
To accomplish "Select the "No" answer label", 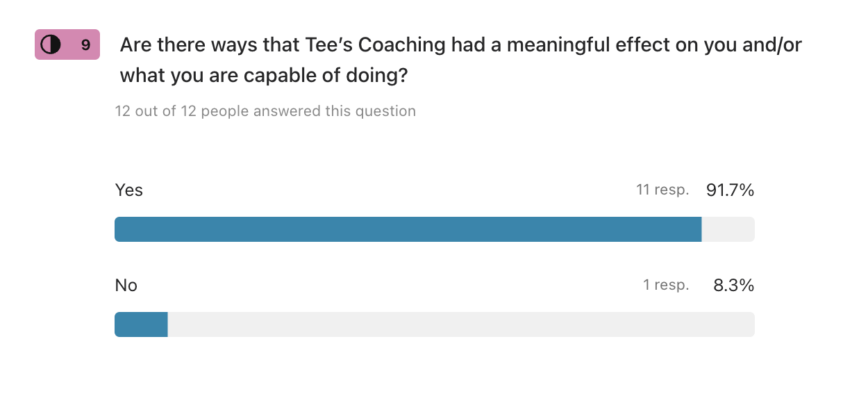I will coord(126,286).
